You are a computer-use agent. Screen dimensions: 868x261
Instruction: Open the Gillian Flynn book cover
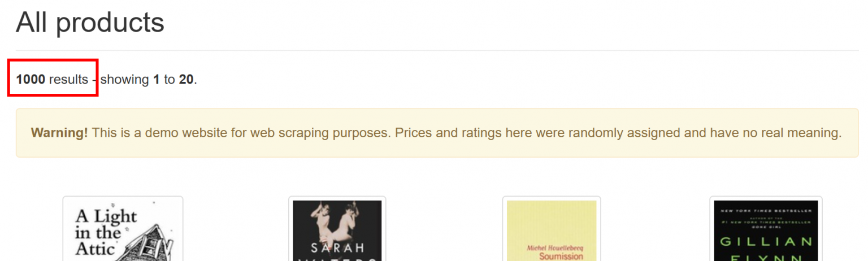click(766, 229)
